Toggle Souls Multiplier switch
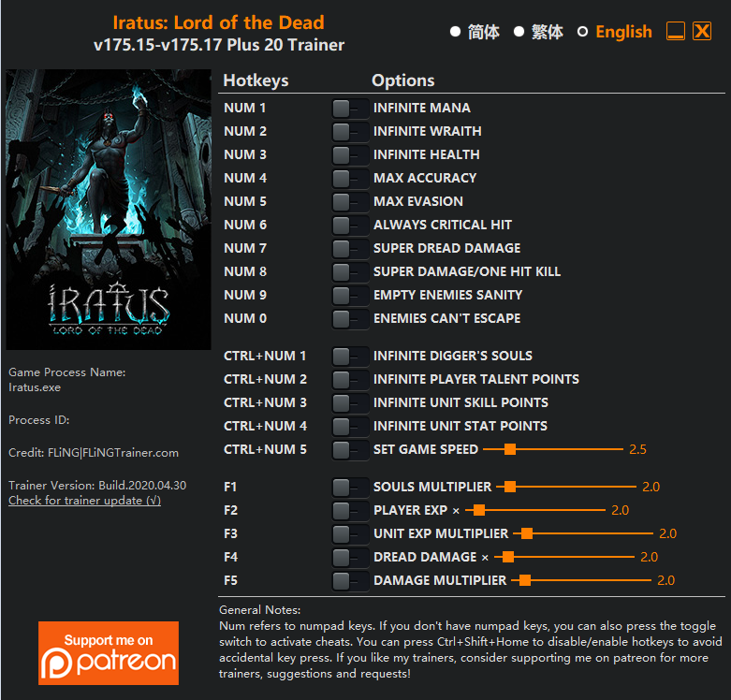 (x=350, y=488)
